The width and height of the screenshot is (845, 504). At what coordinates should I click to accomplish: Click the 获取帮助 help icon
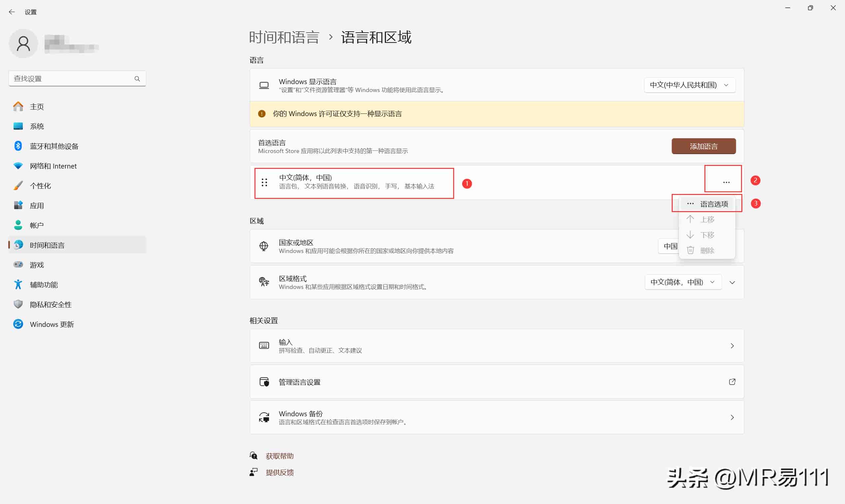click(x=253, y=456)
